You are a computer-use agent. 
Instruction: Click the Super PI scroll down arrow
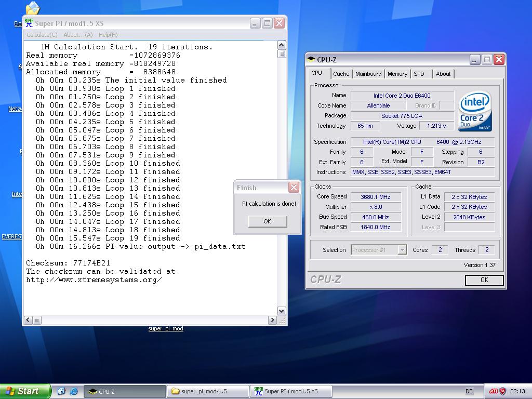pos(282,311)
